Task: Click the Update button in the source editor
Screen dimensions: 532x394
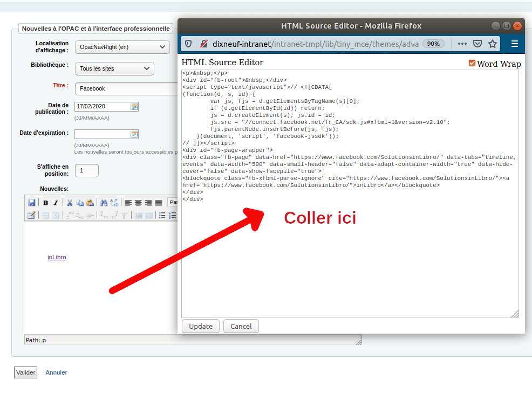Action: [201, 326]
